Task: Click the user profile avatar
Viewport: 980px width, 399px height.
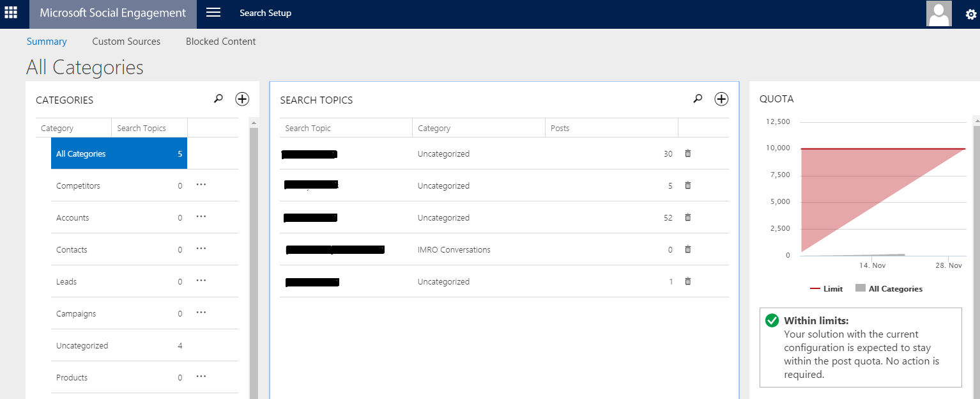Action: 938,13
